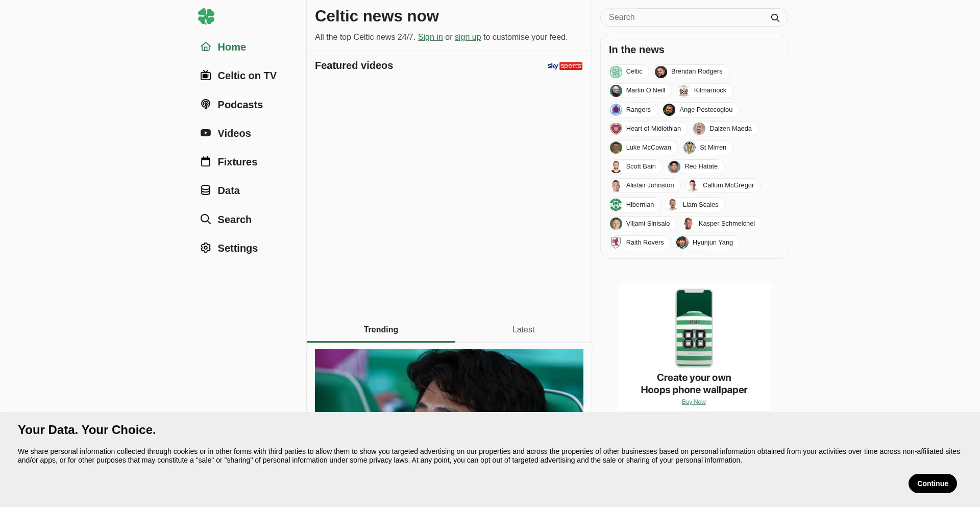This screenshot has height=507, width=980.
Task: Open Data via the database icon
Action: tap(206, 190)
